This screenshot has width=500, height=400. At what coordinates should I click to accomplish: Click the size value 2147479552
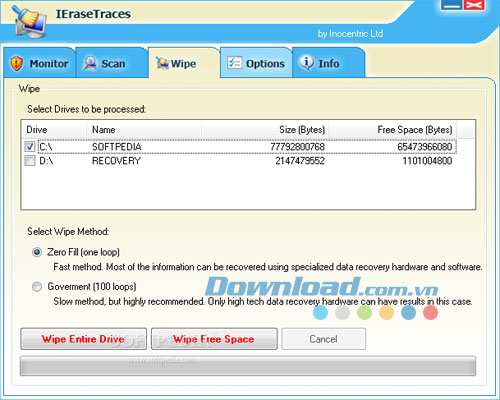300,161
